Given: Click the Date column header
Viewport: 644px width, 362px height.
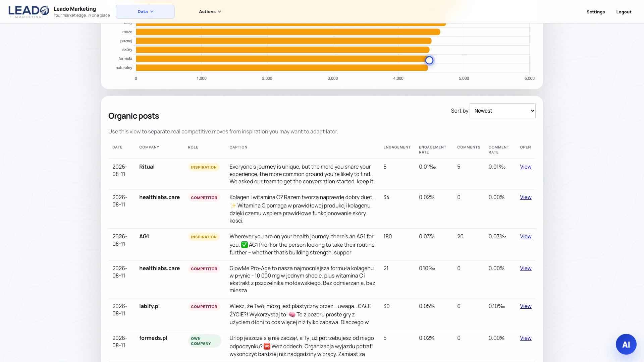Looking at the screenshot, I should tap(117, 147).
